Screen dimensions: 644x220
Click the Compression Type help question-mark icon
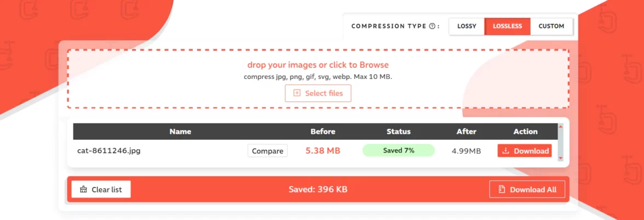[432, 26]
